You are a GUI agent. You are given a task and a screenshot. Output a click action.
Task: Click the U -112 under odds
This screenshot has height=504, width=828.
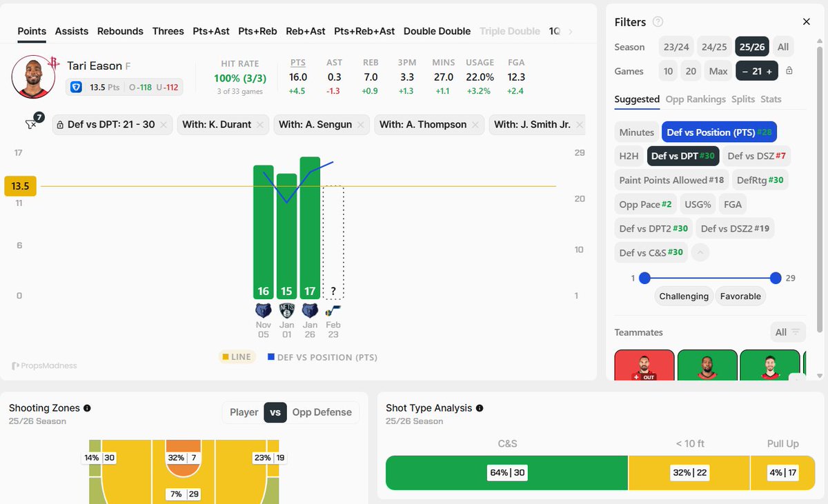click(x=168, y=88)
